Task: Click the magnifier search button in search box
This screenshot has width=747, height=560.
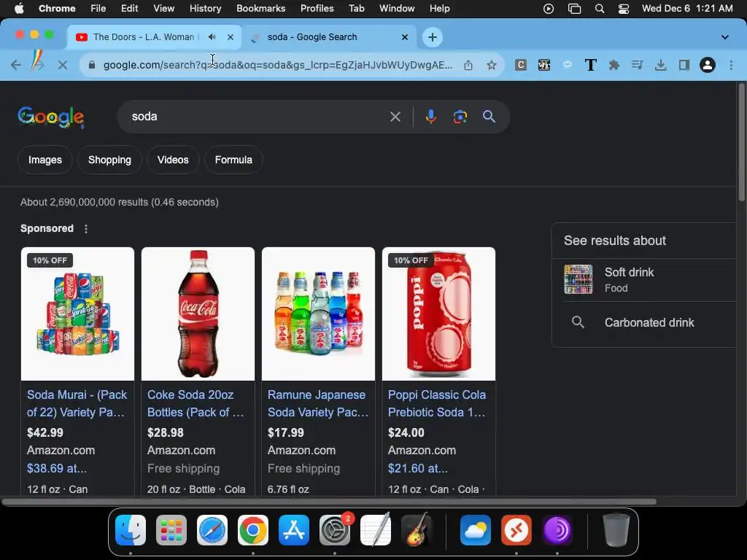Action: tap(489, 117)
